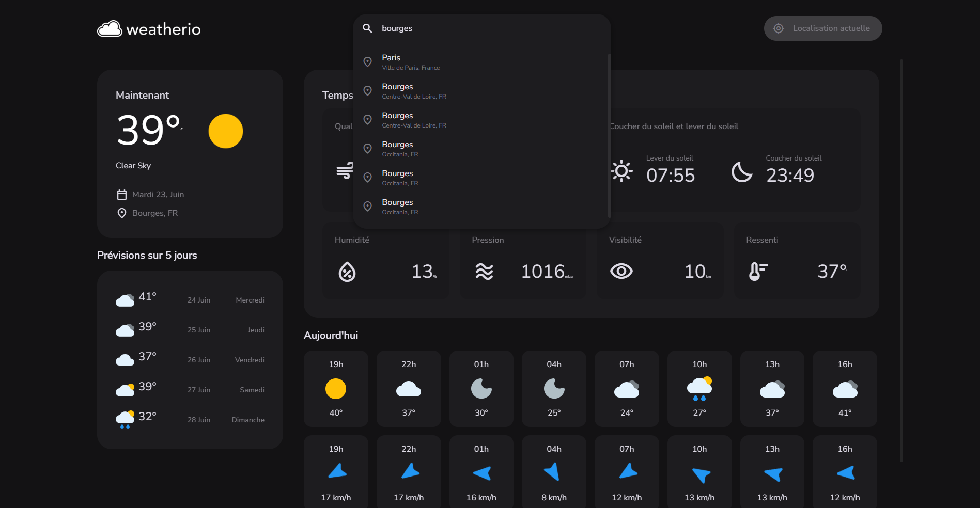Click the 13h 37° hourly card
Screen dimensions: 980x508
pyautogui.click(x=772, y=389)
